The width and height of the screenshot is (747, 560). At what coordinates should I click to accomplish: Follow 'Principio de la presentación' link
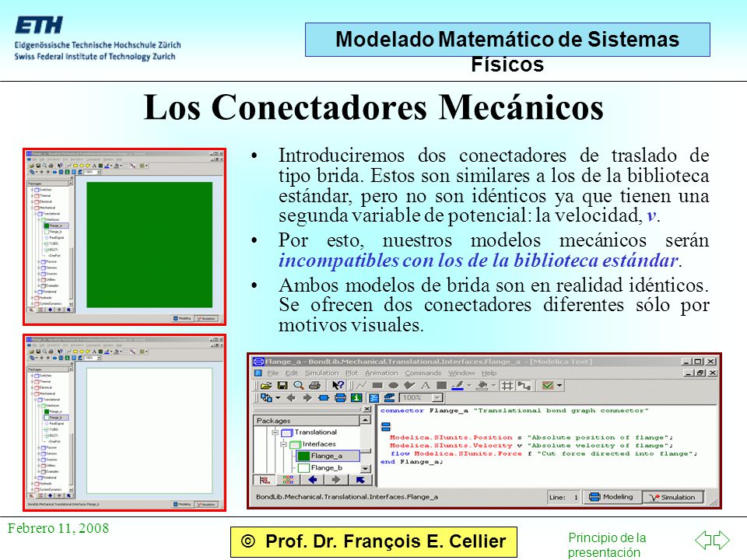[x=606, y=544]
